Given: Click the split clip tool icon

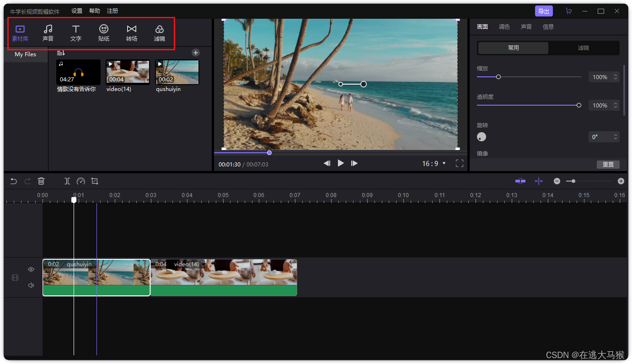Looking at the screenshot, I should [67, 181].
